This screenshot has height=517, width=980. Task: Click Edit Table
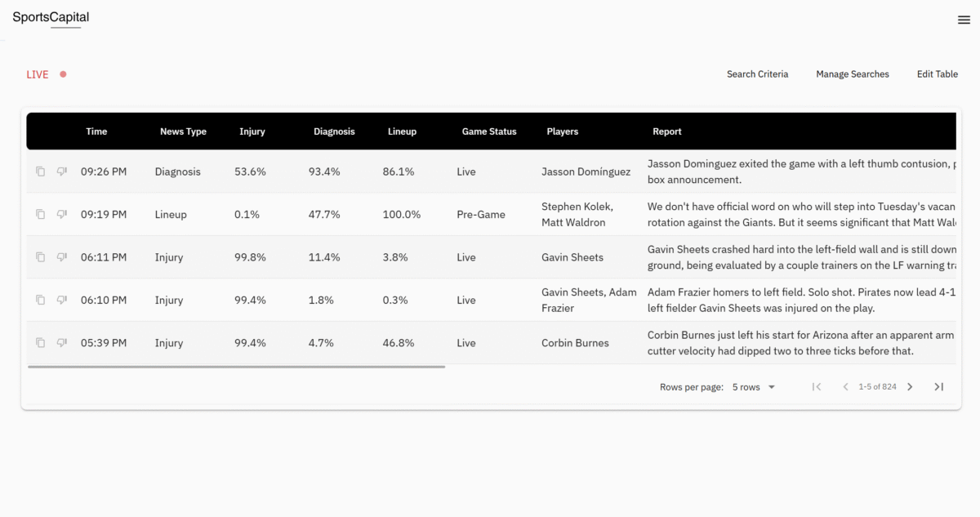click(938, 74)
